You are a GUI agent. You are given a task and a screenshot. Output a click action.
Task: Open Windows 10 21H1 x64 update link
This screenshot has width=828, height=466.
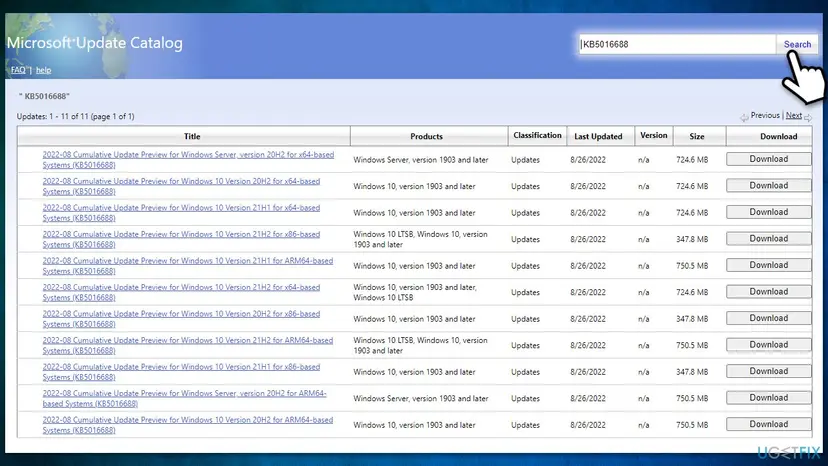click(181, 212)
